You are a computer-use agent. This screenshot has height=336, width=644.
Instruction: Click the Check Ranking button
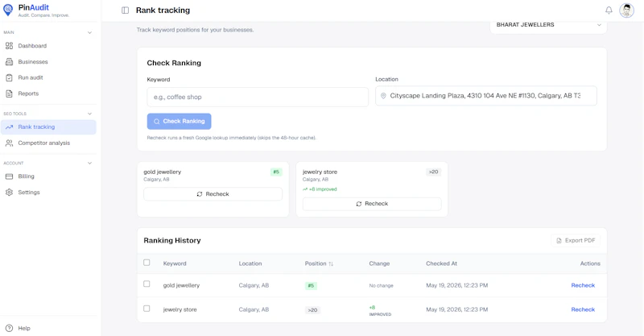pyautogui.click(x=179, y=122)
